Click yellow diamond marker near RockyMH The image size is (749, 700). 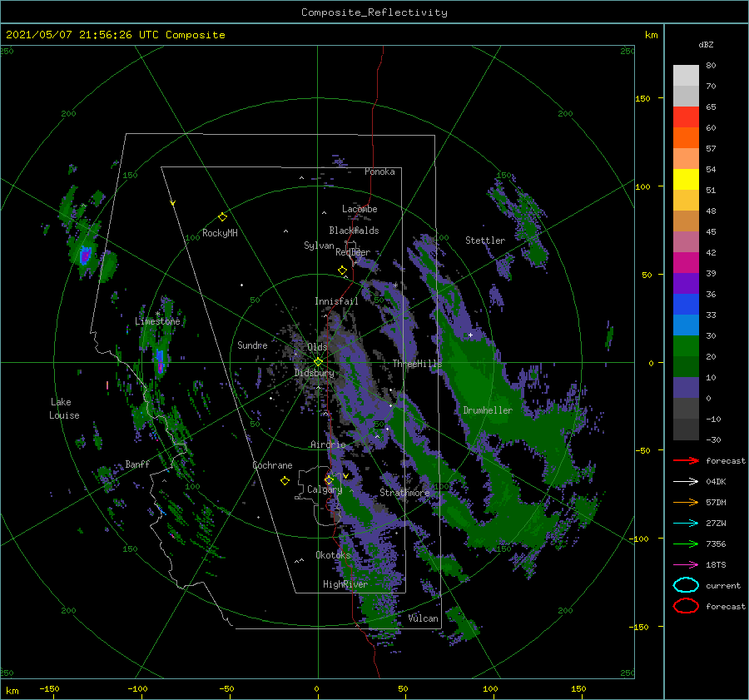(x=222, y=217)
